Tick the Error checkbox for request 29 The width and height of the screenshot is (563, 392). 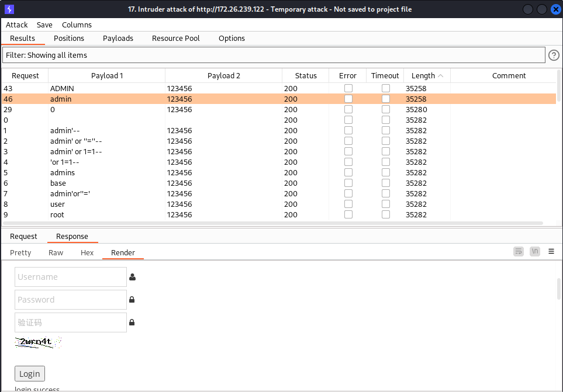coord(348,109)
